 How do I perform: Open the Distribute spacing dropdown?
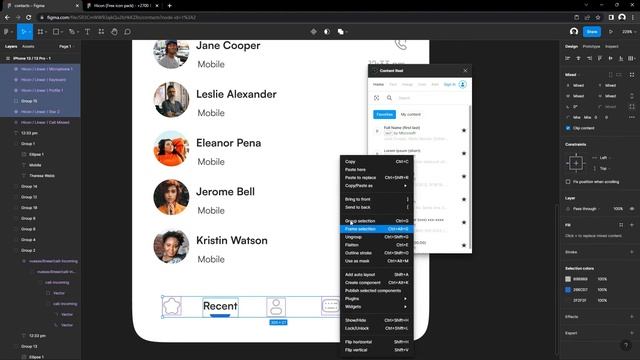(x=632, y=58)
